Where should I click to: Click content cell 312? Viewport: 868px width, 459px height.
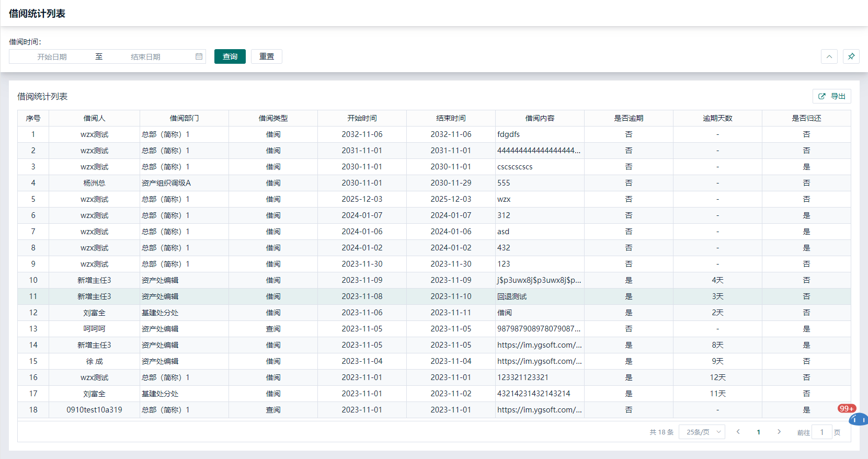click(x=540, y=215)
